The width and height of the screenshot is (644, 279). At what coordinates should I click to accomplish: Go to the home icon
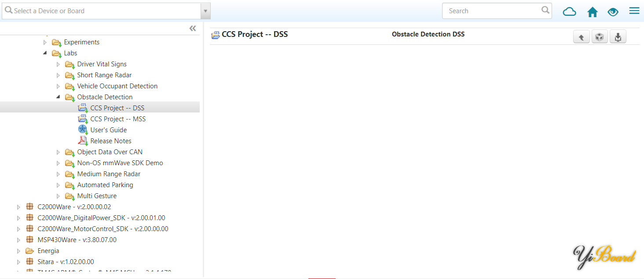tap(593, 12)
